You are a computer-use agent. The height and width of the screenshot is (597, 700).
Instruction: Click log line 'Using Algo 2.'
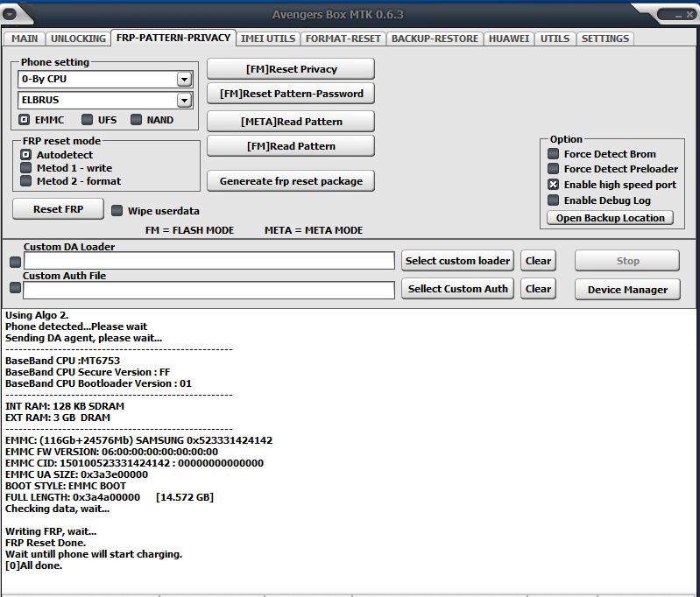point(37,315)
